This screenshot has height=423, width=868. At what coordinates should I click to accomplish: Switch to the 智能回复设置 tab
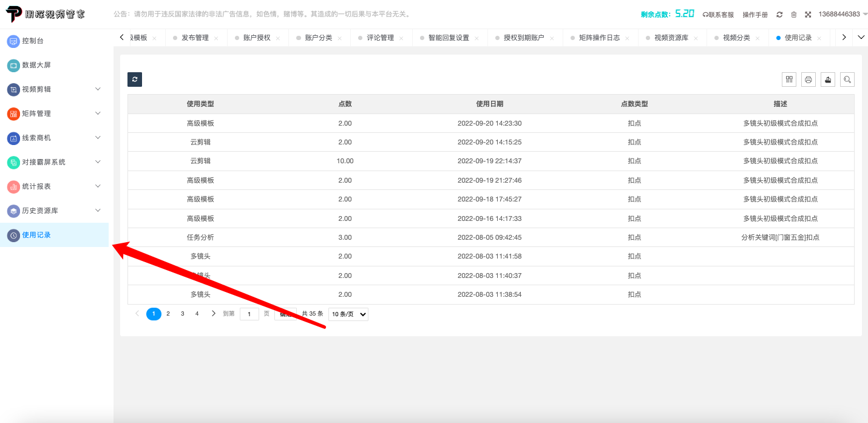pyautogui.click(x=449, y=38)
